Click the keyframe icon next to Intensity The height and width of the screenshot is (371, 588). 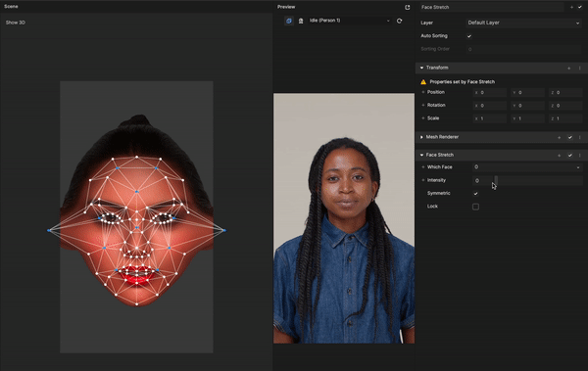point(423,180)
